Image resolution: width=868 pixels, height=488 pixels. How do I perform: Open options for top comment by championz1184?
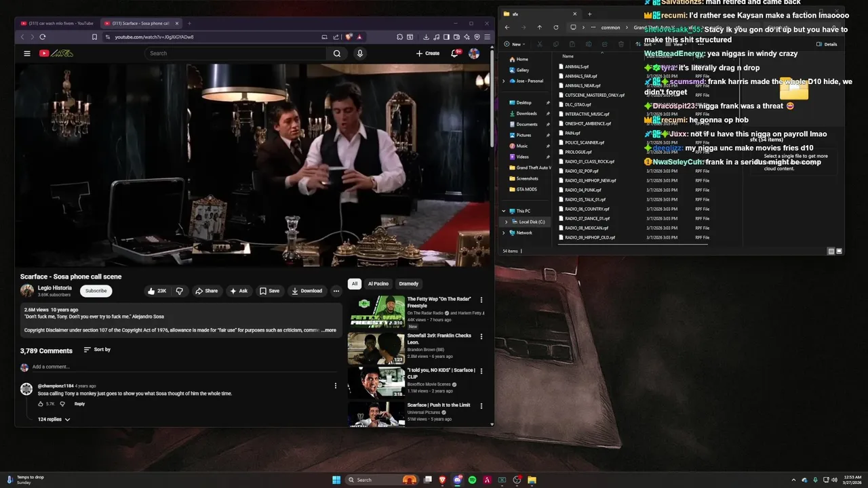click(x=335, y=386)
